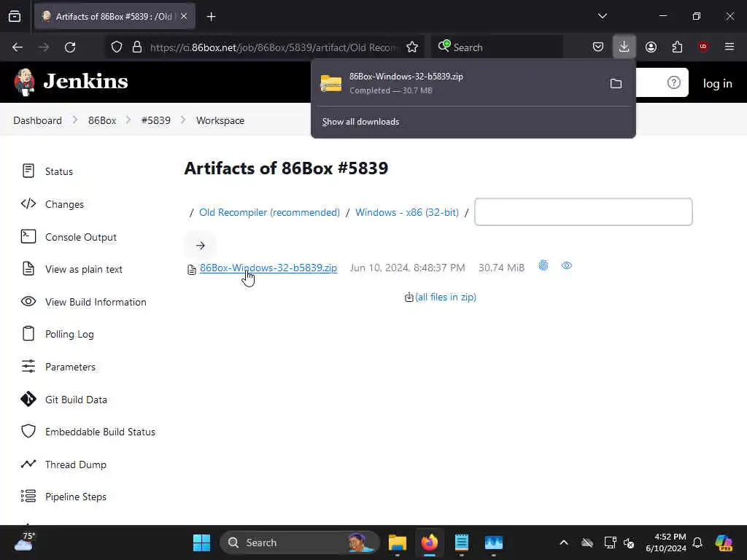Open the Firefox application menu

pos(729,47)
